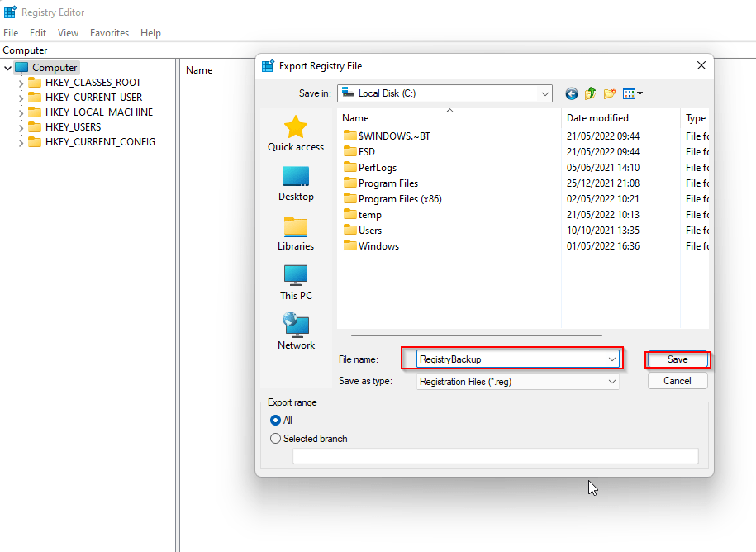Expand the HKEY_LOCAL_MACHINE tree node
The image size is (756, 552).
pyautogui.click(x=21, y=112)
